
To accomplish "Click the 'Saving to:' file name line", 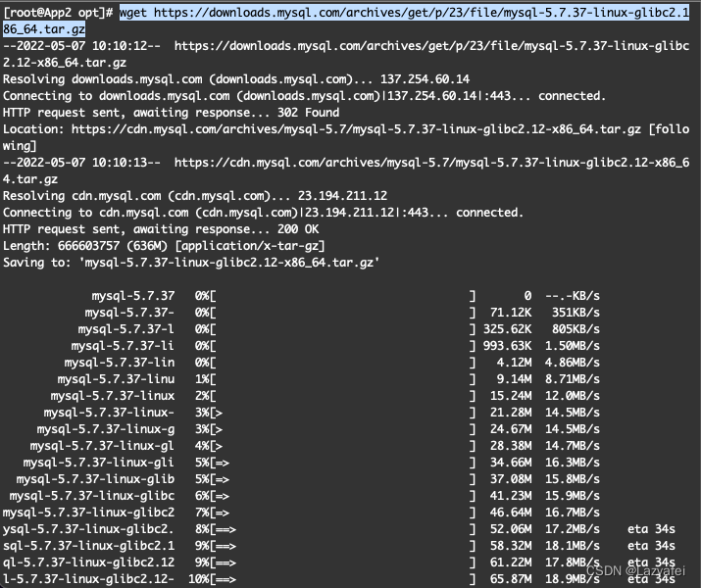I will [x=191, y=263].
